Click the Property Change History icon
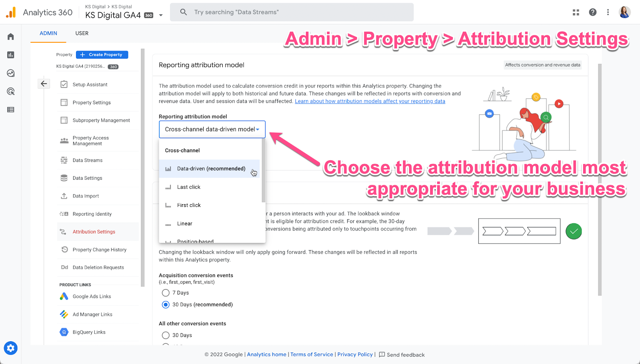This screenshot has width=640, height=364. coord(64,249)
